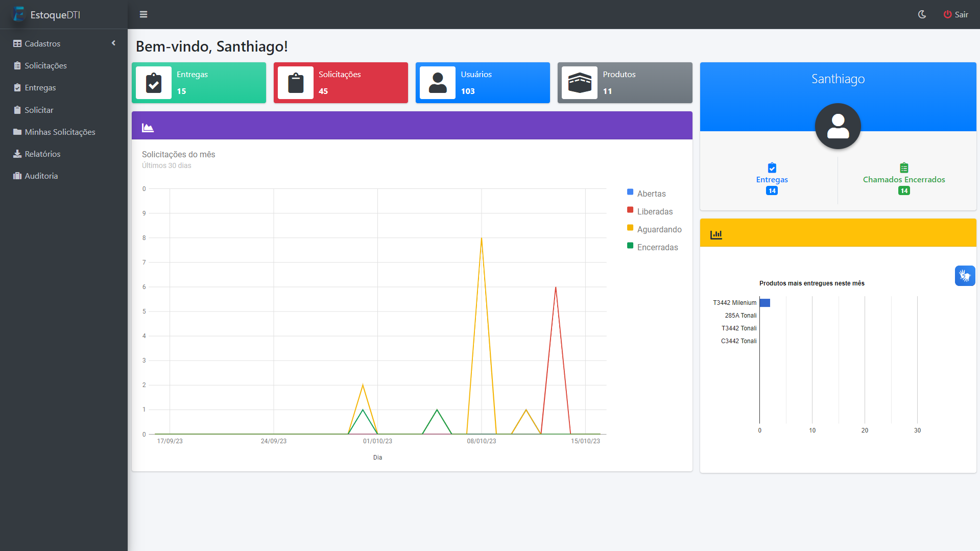
Task: Open Entregas in the sidebar
Action: (64, 87)
